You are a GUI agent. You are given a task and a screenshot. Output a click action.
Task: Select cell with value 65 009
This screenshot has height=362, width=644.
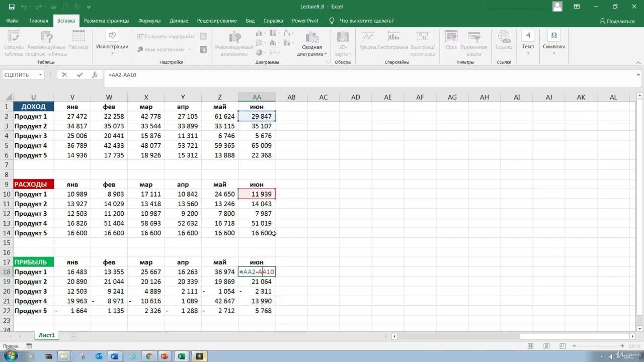(257, 146)
